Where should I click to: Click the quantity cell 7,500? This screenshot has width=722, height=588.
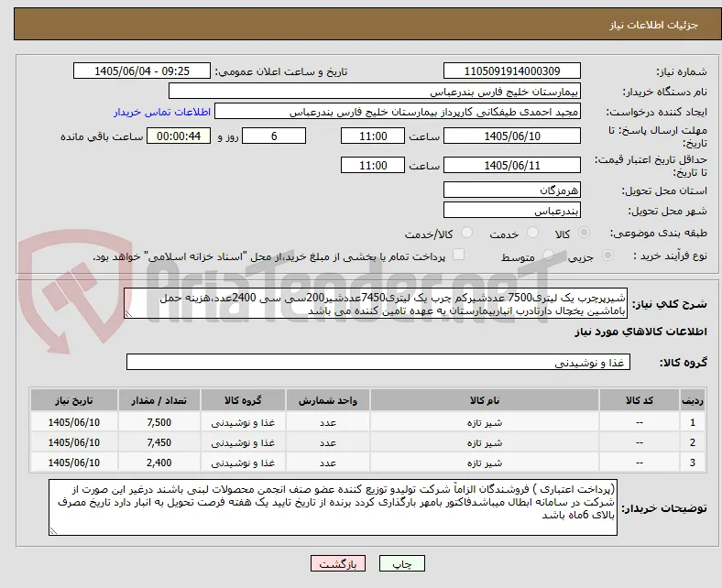pos(159,422)
